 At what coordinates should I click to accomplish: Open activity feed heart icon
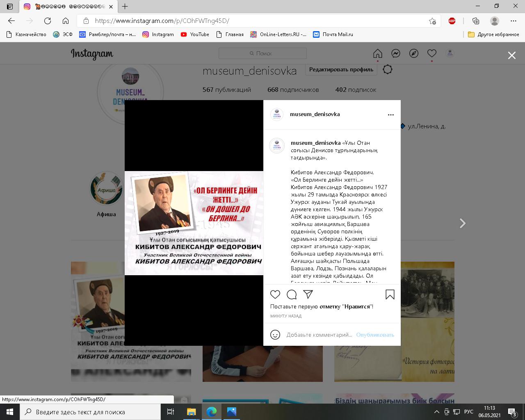[432, 53]
